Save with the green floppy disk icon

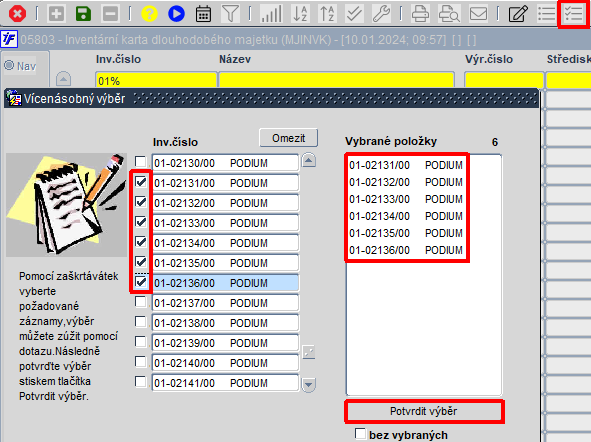(83, 14)
